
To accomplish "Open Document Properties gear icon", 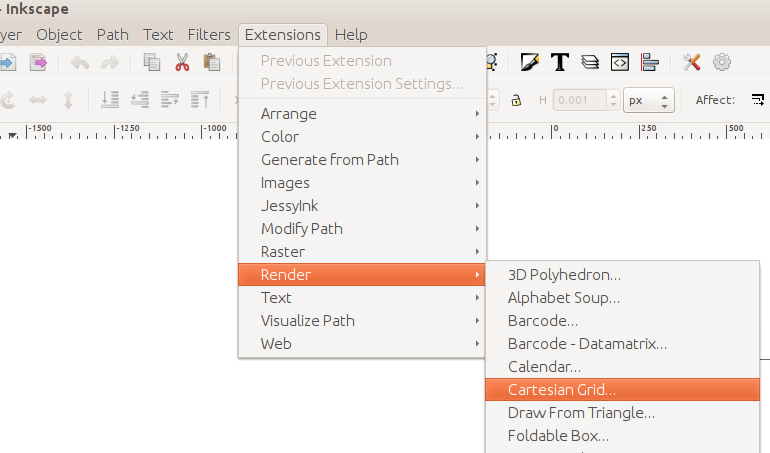I will coord(722,62).
